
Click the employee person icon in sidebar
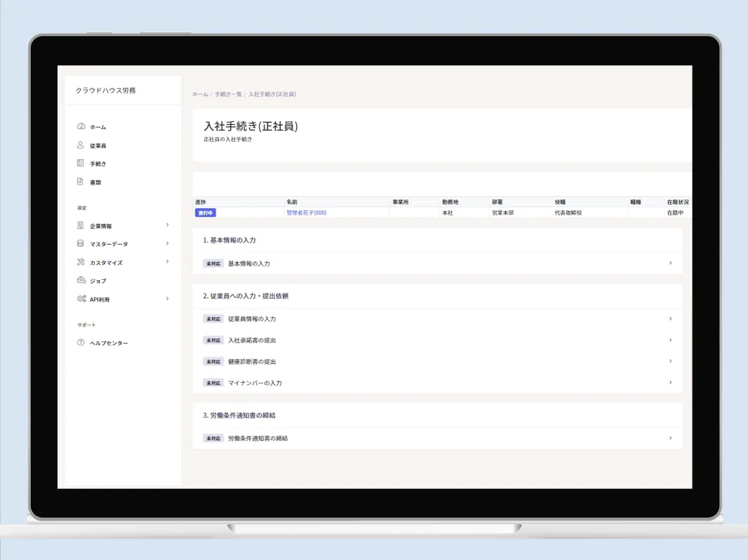[81, 145]
